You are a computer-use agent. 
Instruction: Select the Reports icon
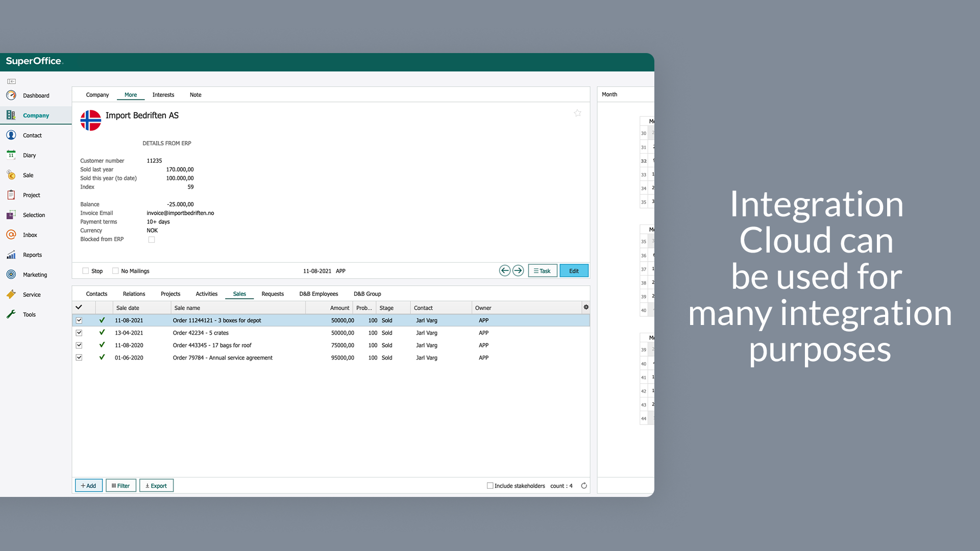pos(11,254)
